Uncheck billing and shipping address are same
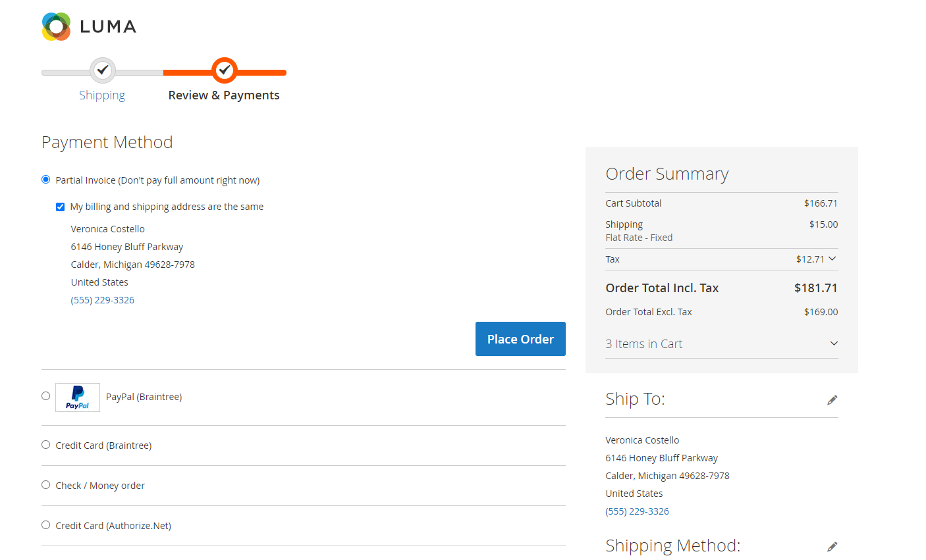Screen dimensions: 926x560 point(61,207)
